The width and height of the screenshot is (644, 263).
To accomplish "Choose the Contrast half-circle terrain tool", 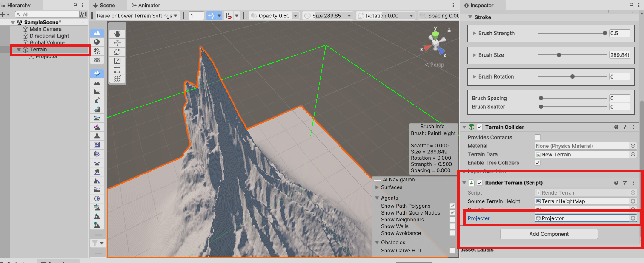I will [97, 198].
